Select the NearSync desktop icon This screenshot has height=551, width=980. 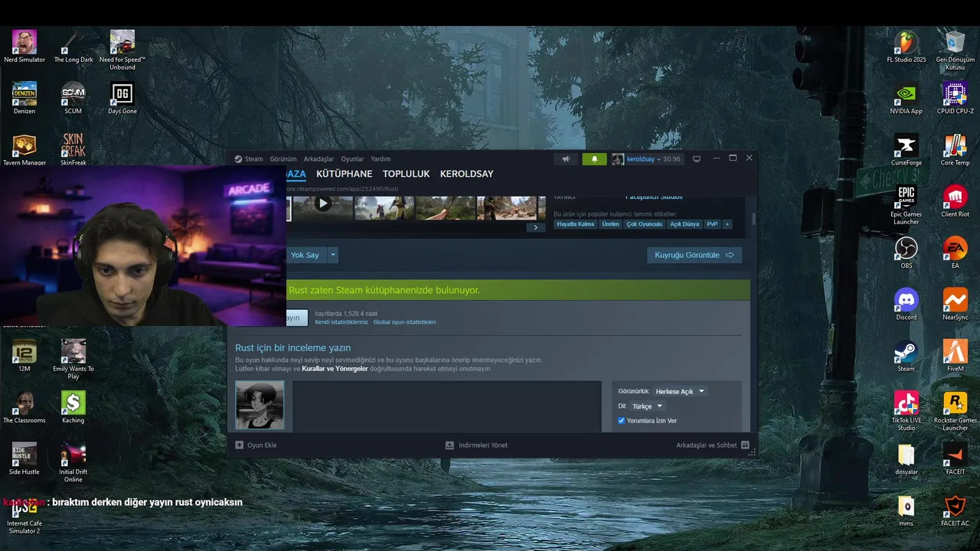(x=955, y=303)
